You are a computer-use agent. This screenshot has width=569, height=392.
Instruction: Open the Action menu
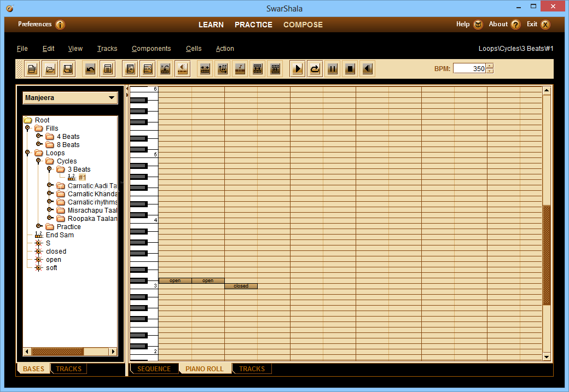tap(225, 49)
